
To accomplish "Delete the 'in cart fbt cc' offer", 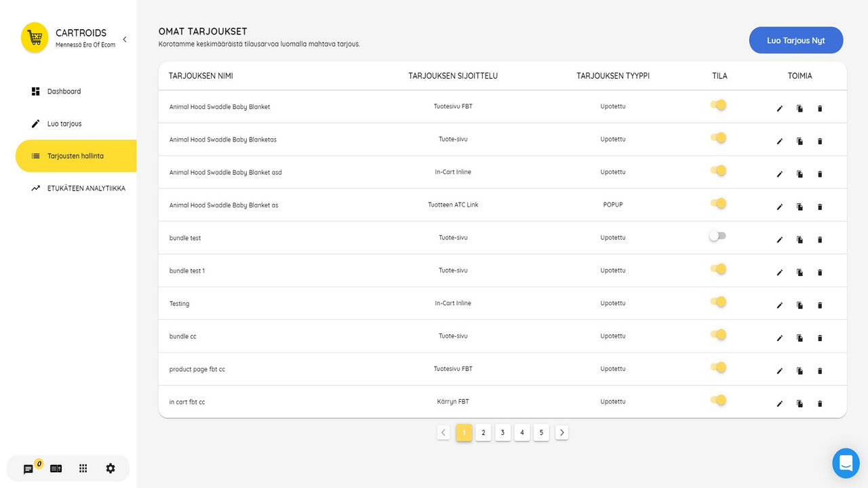I will [819, 404].
